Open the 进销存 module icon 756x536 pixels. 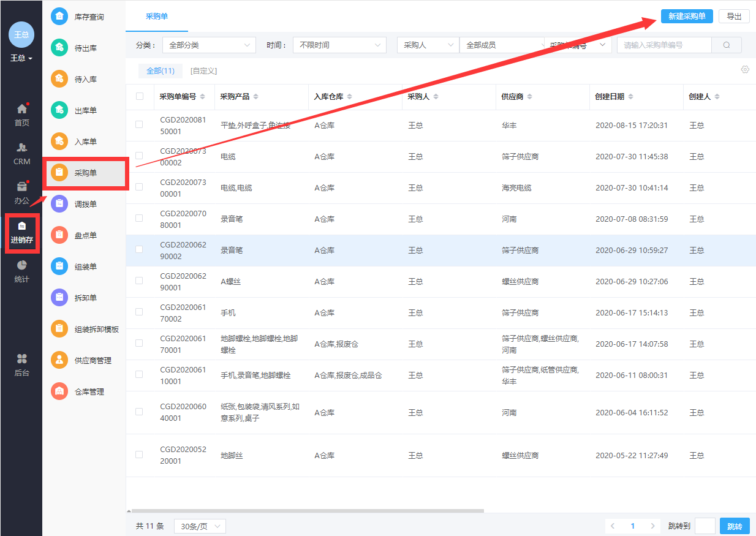21,226
